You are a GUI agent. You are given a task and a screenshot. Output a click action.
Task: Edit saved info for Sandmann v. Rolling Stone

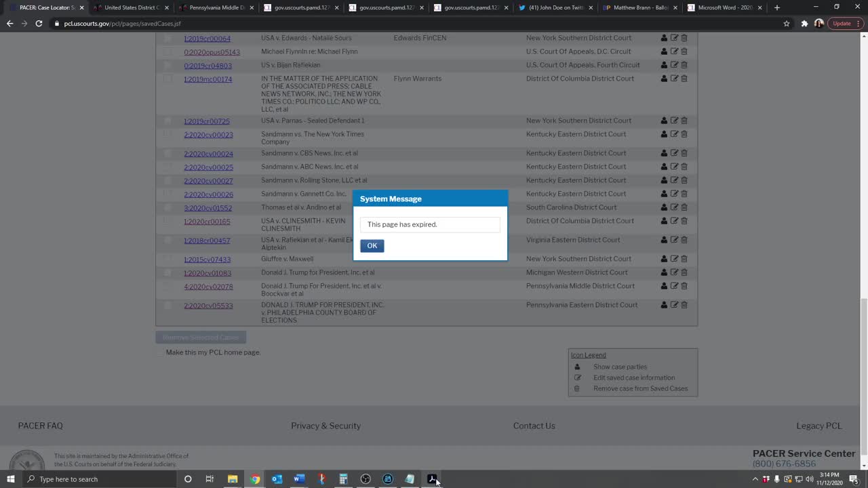674,180
